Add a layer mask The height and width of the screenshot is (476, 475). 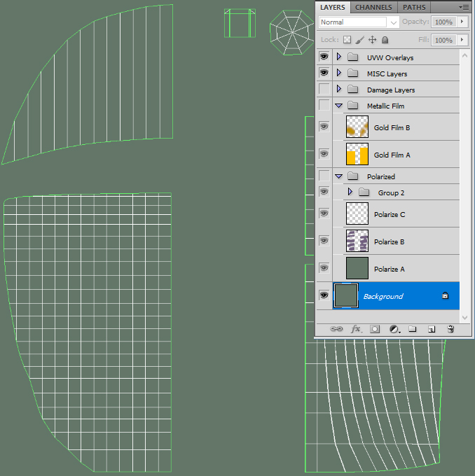tap(375, 329)
